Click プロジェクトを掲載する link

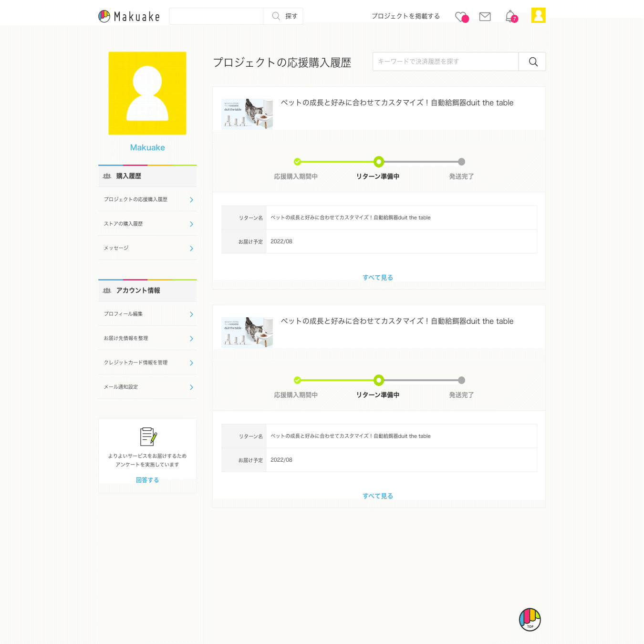click(405, 16)
